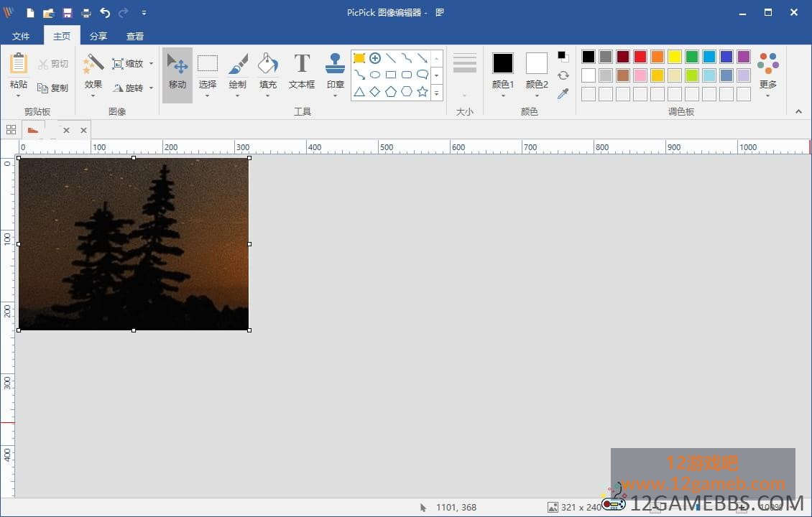Choose the 文本框 text box tool
This screenshot has height=517, width=812.
pos(302,72)
